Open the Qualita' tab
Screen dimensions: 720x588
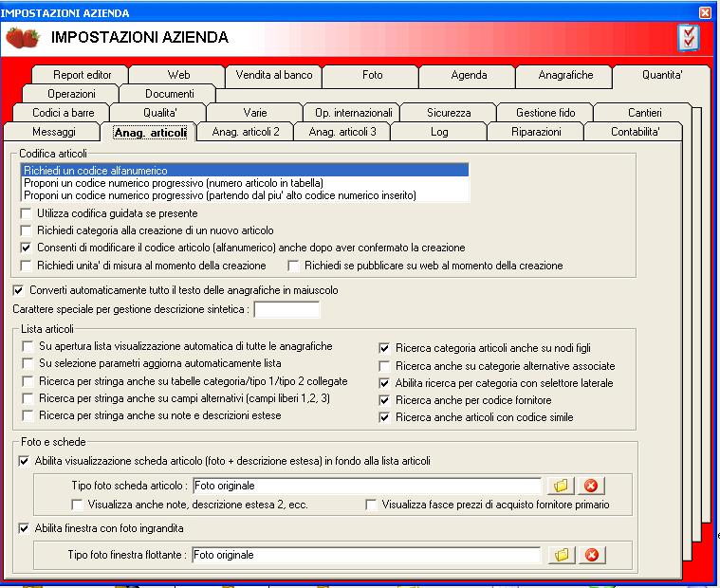pos(159,113)
